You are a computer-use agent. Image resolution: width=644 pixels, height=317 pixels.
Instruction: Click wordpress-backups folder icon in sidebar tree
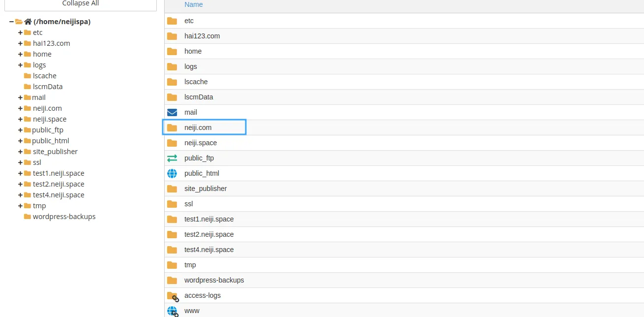28,217
